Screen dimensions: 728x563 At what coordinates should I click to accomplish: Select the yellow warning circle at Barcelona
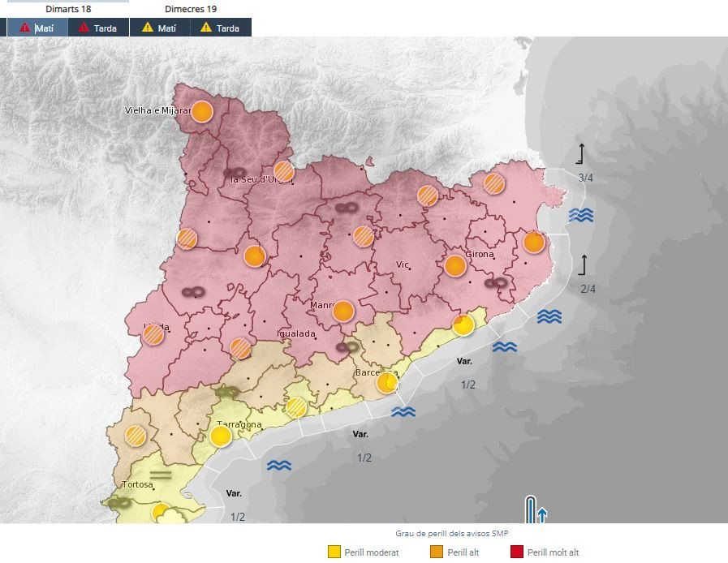pyautogui.click(x=387, y=382)
